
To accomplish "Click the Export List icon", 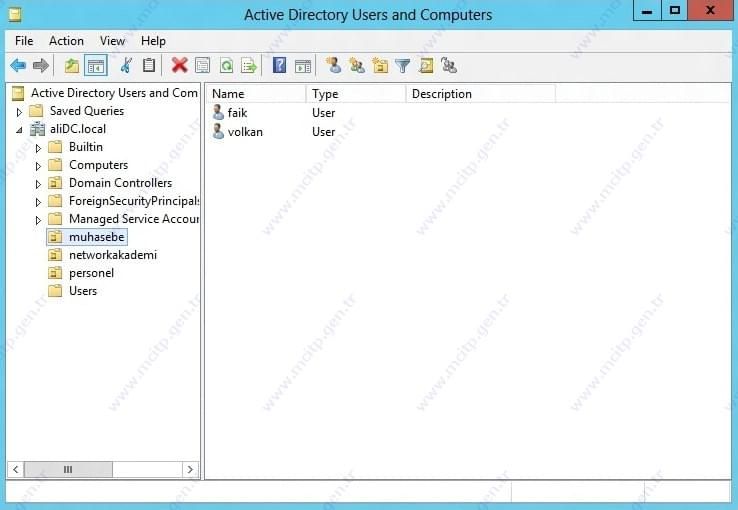I will pyautogui.click(x=249, y=65).
